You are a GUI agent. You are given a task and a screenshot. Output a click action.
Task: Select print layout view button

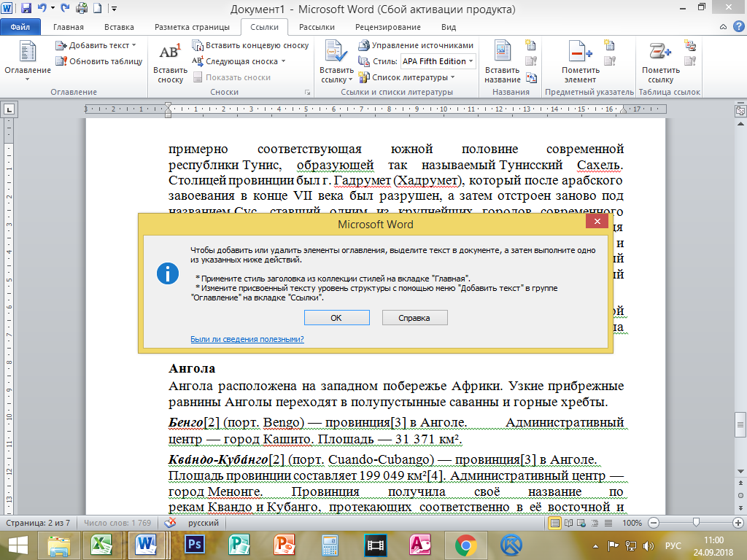tap(555, 523)
